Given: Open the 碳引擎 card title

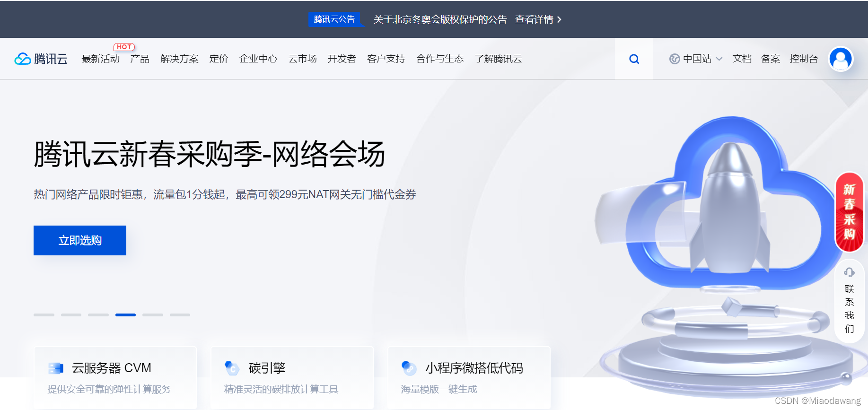Looking at the screenshot, I should tap(267, 368).
